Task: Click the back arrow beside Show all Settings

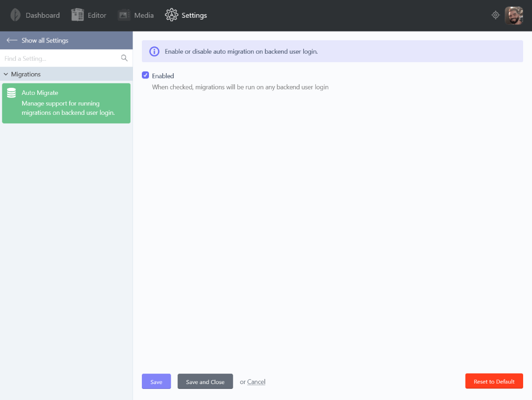Action: 12,40
